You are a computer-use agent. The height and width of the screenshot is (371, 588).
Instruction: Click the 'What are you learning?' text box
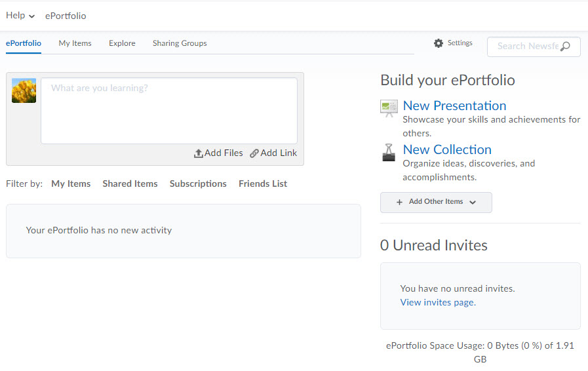click(x=168, y=111)
